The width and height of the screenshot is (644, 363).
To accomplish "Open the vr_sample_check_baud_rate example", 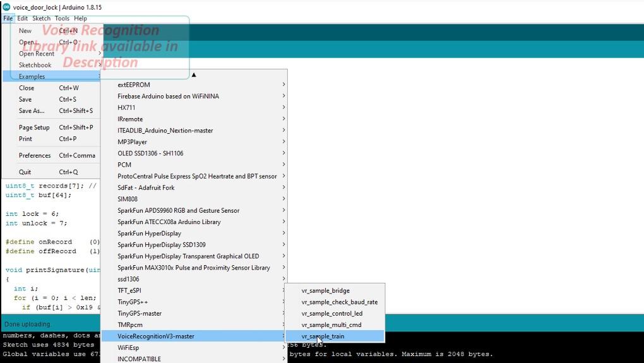I will coord(335,302).
